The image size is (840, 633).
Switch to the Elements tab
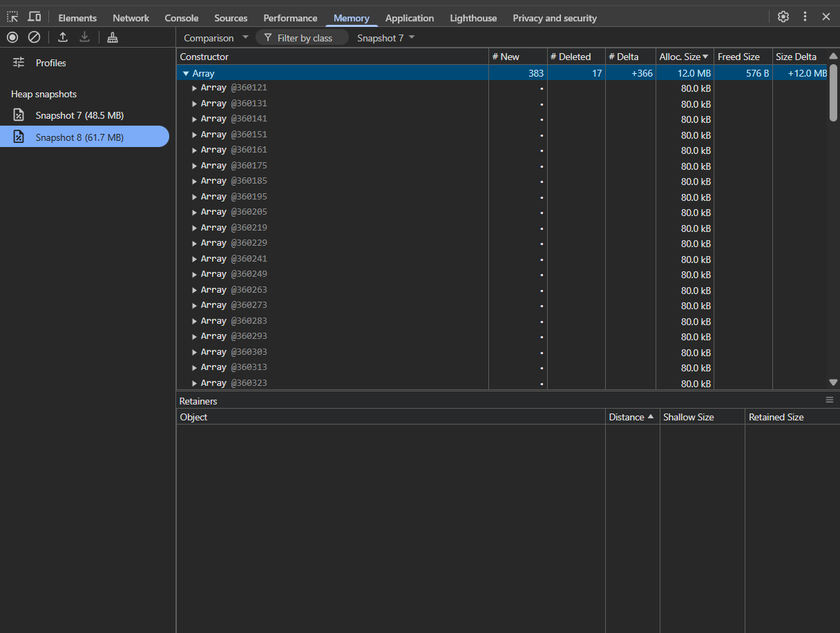77,18
